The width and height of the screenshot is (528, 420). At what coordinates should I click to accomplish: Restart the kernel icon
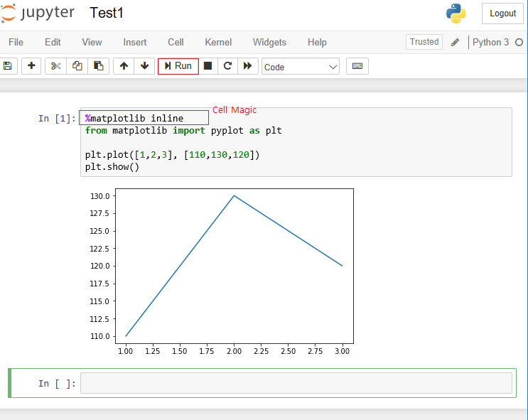(x=227, y=65)
